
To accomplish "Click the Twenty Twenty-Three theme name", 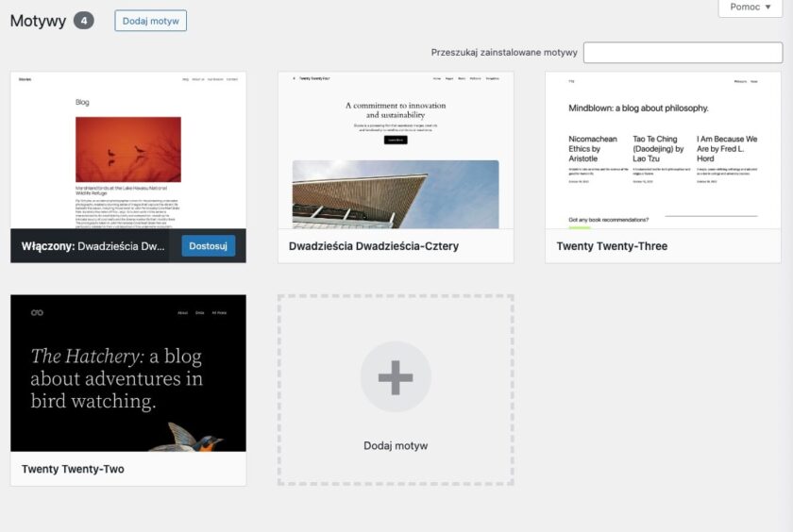I will click(612, 246).
